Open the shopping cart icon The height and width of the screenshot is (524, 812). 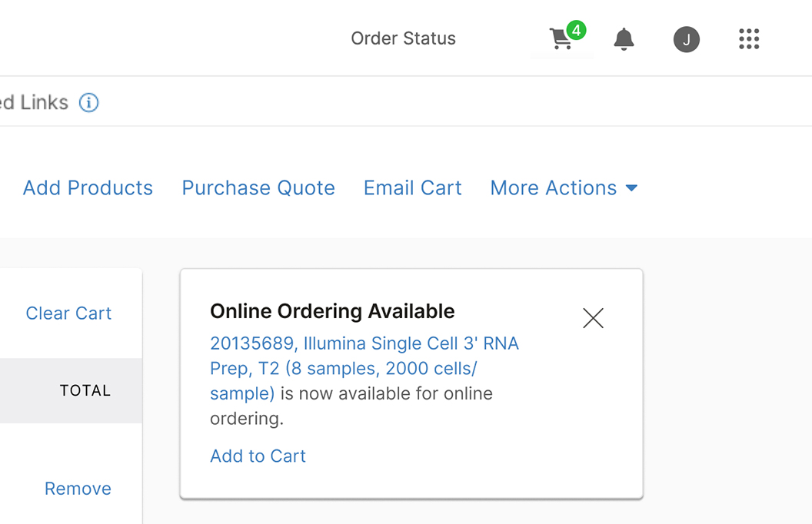tap(561, 40)
